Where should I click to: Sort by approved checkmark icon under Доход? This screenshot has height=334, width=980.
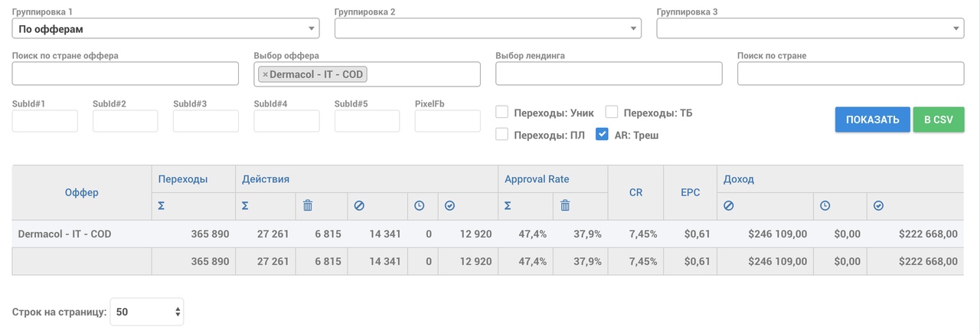[x=878, y=205]
